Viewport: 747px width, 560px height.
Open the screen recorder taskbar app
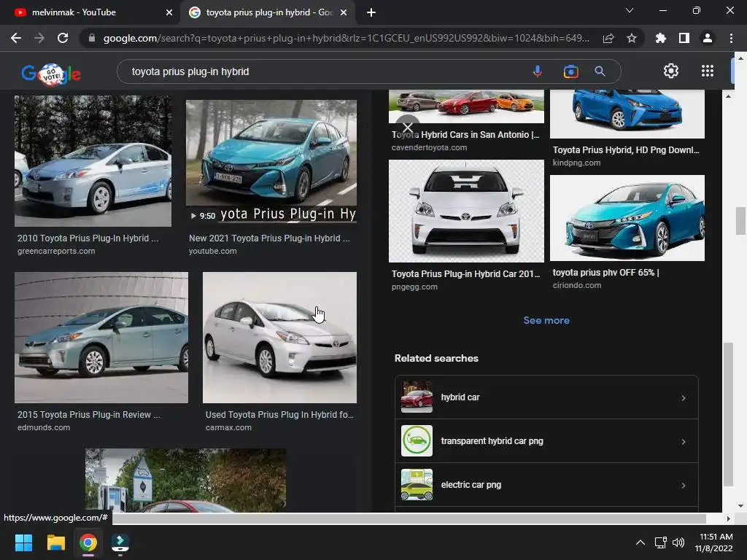pos(120,543)
